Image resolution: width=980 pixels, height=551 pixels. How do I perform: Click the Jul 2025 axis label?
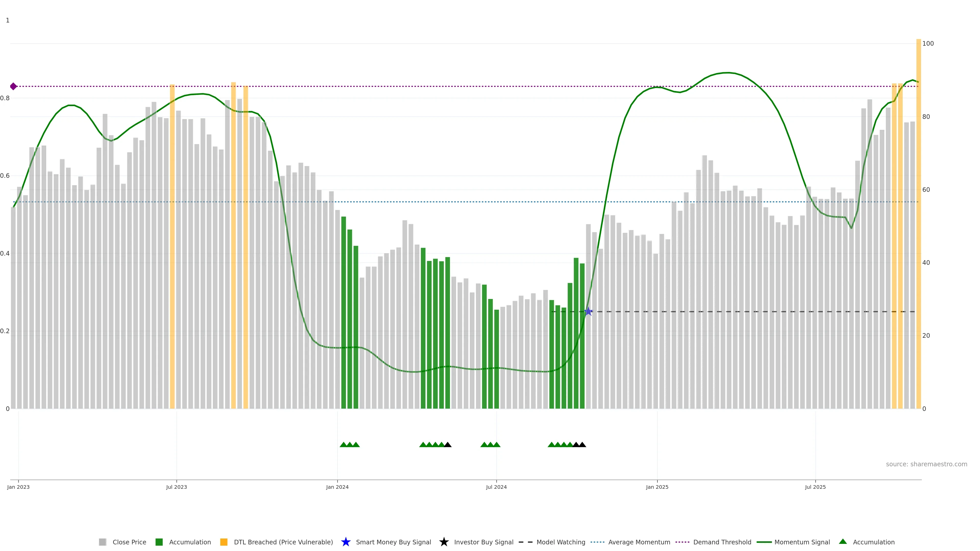815,487
